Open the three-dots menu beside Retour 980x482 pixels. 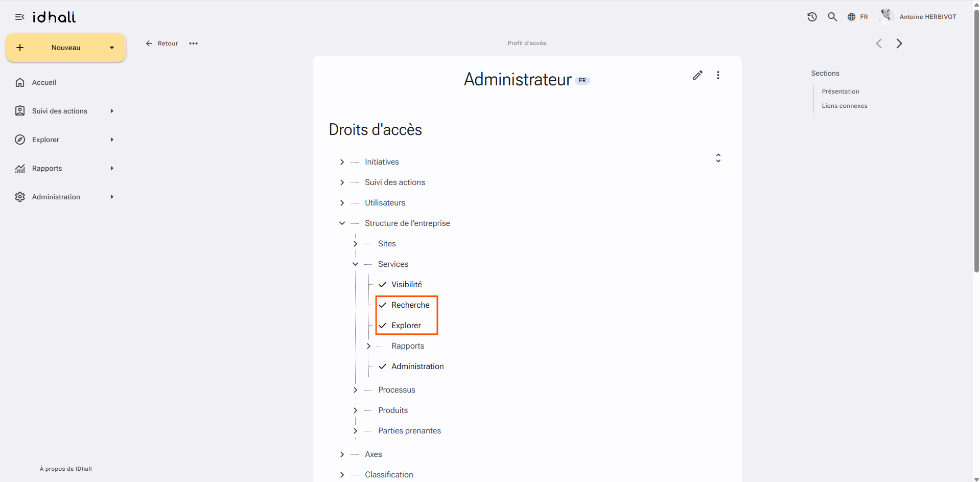193,43
